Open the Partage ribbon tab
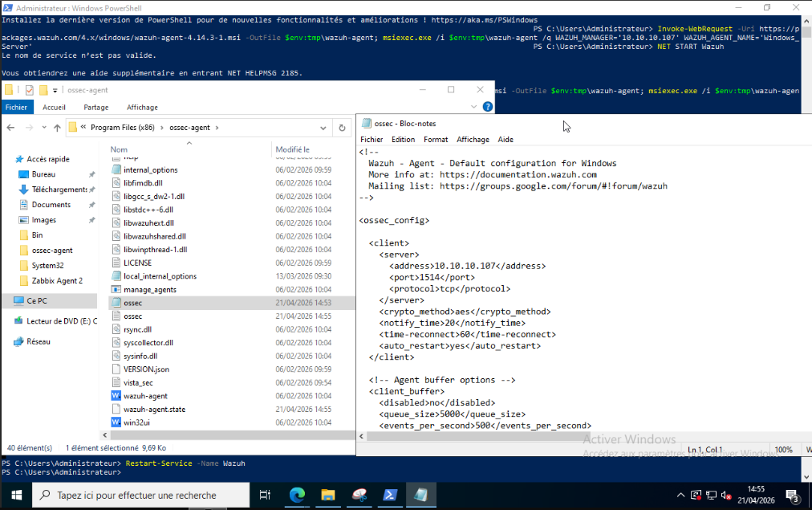This screenshot has height=510, width=812. coord(95,108)
